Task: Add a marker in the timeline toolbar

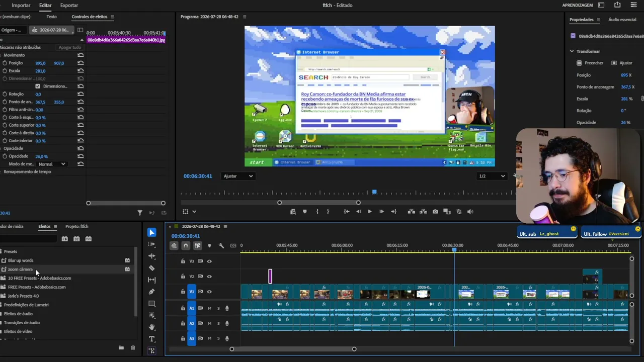Action: [209, 246]
